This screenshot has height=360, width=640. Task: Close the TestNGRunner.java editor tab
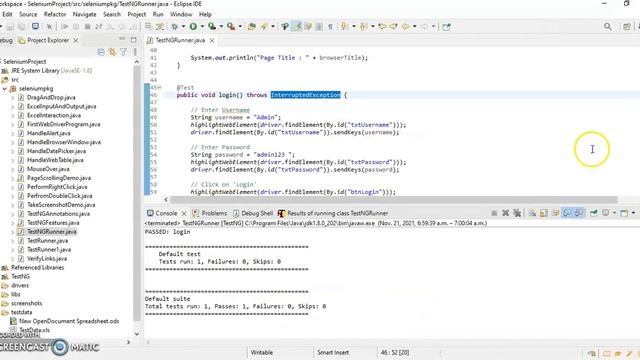pos(212,40)
